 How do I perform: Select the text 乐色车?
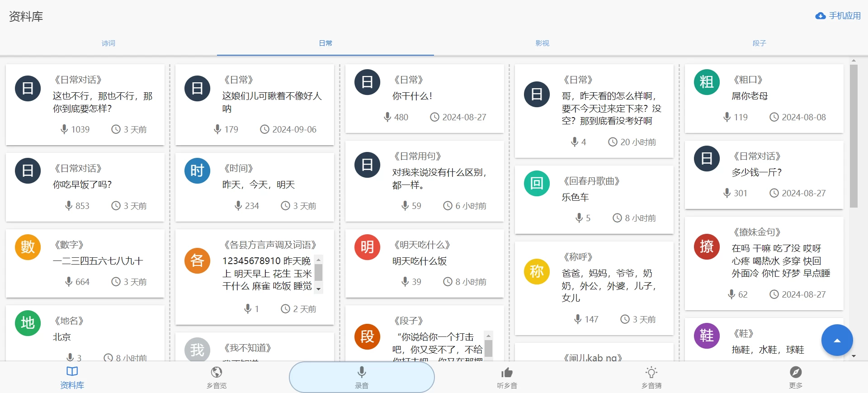point(576,197)
